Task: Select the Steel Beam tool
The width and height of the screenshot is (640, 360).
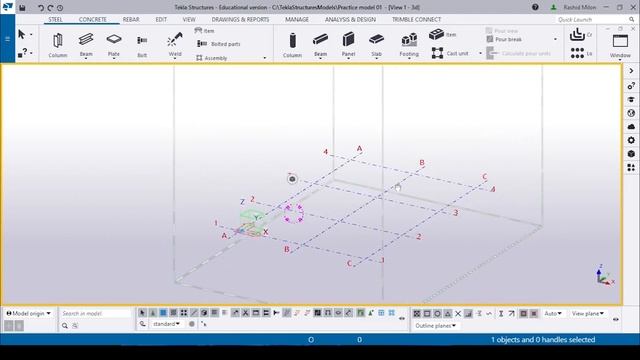Action: 86,44
